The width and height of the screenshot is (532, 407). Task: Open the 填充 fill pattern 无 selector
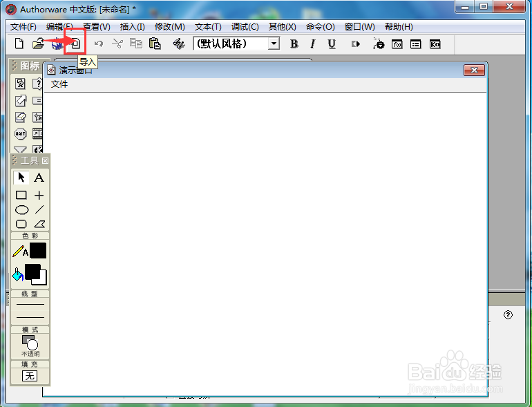click(x=30, y=376)
